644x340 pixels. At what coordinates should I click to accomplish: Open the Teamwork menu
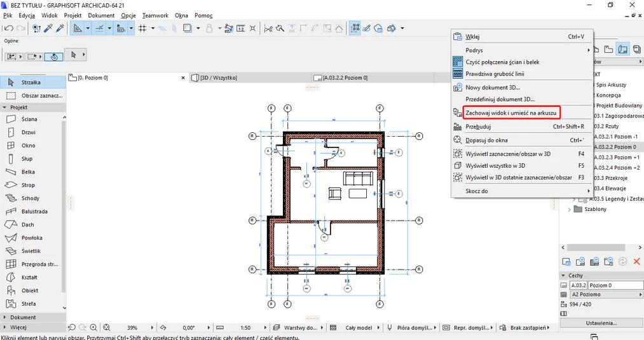point(155,15)
